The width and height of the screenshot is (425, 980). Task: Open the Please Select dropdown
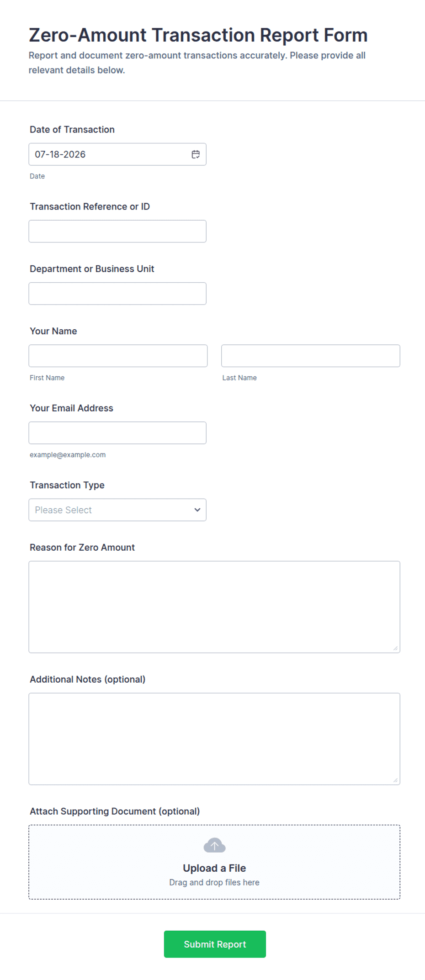(117, 510)
